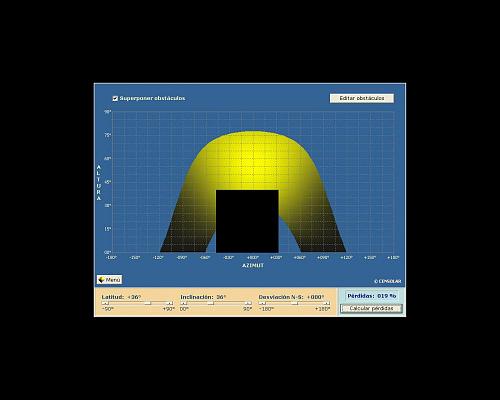Click the Desviación N-S slider thumb
This screenshot has width=500, height=400.
tap(294, 303)
